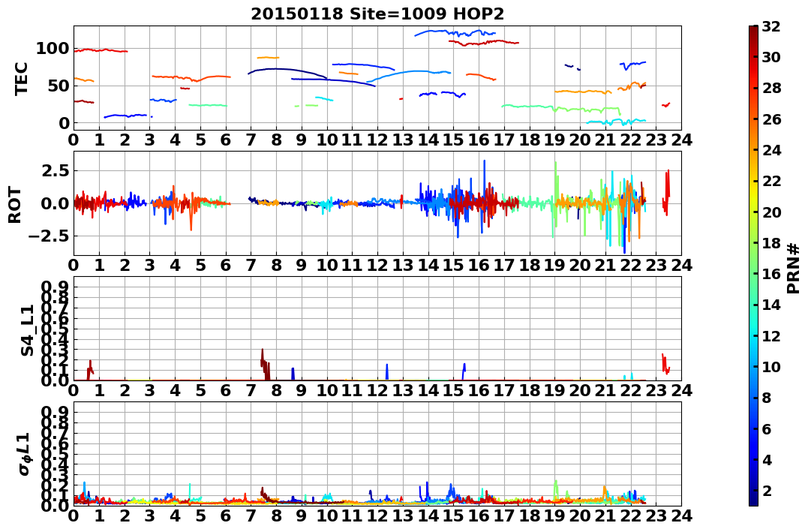Click the TEC y-axis label
This screenshot has height=532, width=808.
pos(20,78)
